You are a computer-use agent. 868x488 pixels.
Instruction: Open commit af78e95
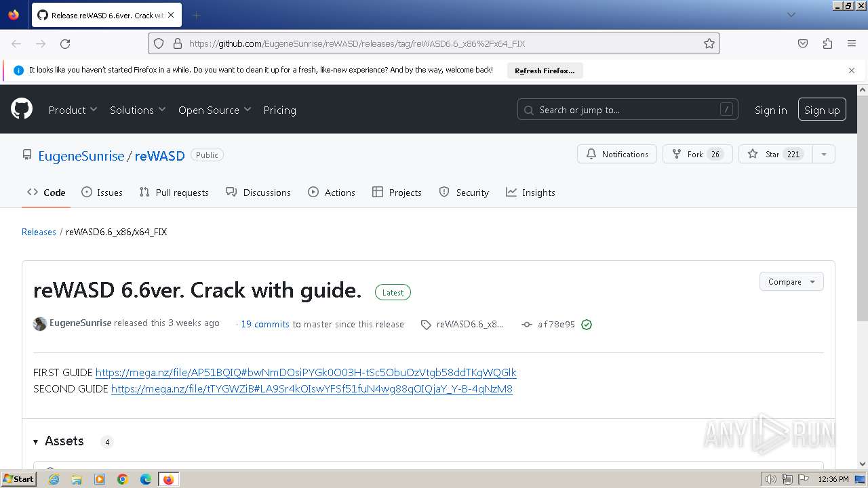click(556, 325)
